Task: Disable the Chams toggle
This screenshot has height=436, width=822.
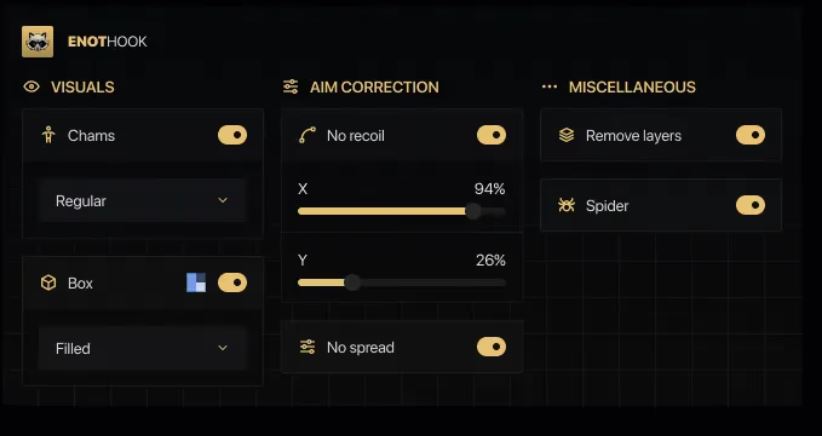Action: pos(232,135)
